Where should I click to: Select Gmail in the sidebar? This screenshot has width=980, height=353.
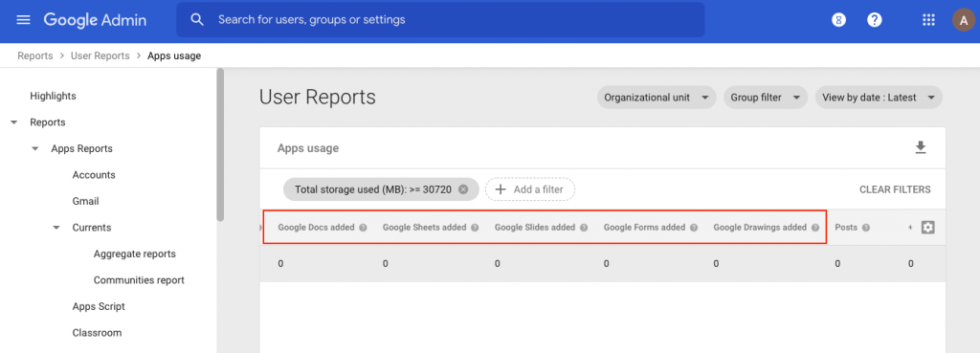coord(85,201)
